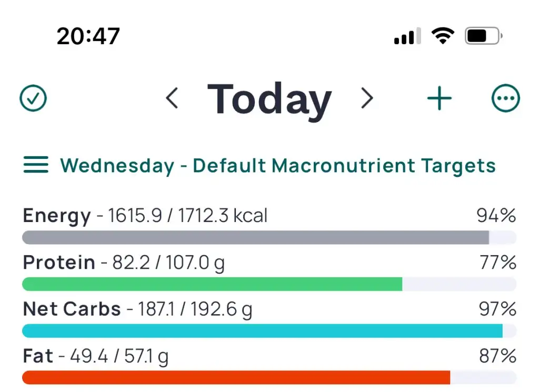
Task: Select the gray Energy progress bar
Action: point(256,238)
